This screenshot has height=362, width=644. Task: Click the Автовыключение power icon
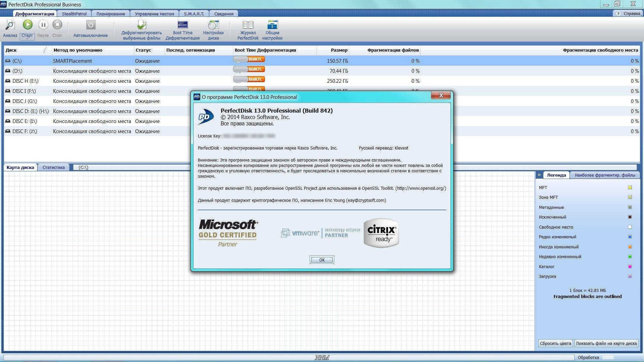[x=91, y=25]
